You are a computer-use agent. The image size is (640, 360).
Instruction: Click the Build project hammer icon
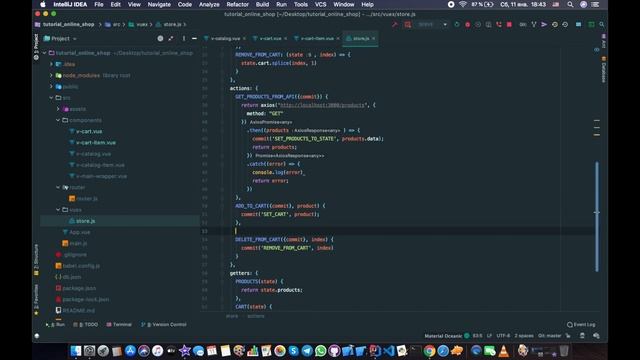tap(395, 24)
